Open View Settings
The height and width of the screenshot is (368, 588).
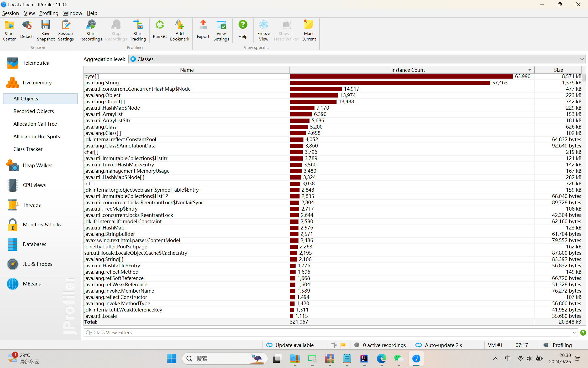click(x=221, y=30)
